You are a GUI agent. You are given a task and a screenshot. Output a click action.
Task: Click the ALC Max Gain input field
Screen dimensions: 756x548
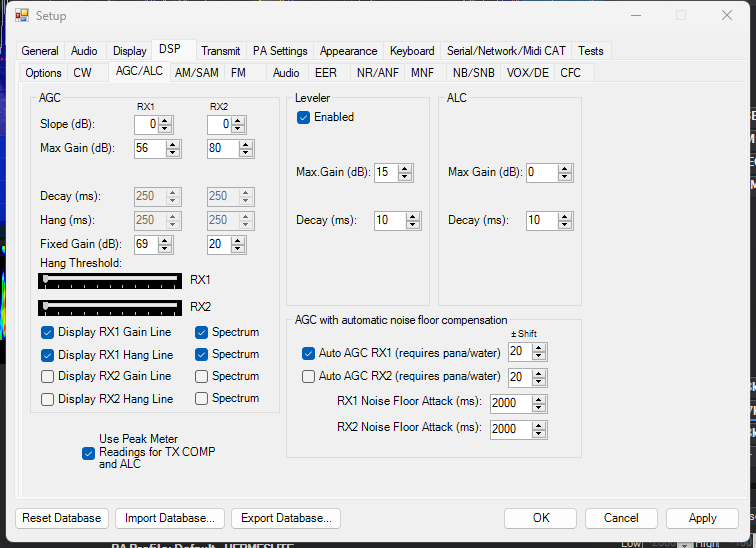[543, 172]
